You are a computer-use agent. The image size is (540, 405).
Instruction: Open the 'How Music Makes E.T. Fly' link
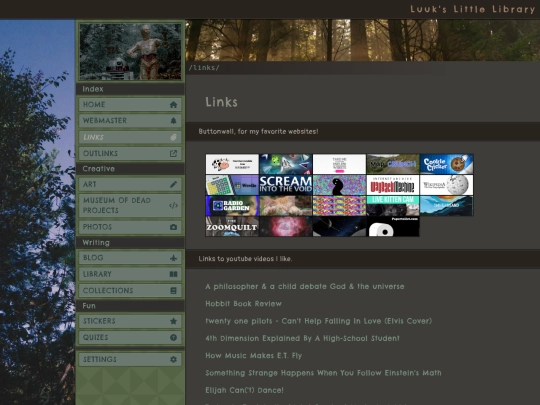point(253,355)
